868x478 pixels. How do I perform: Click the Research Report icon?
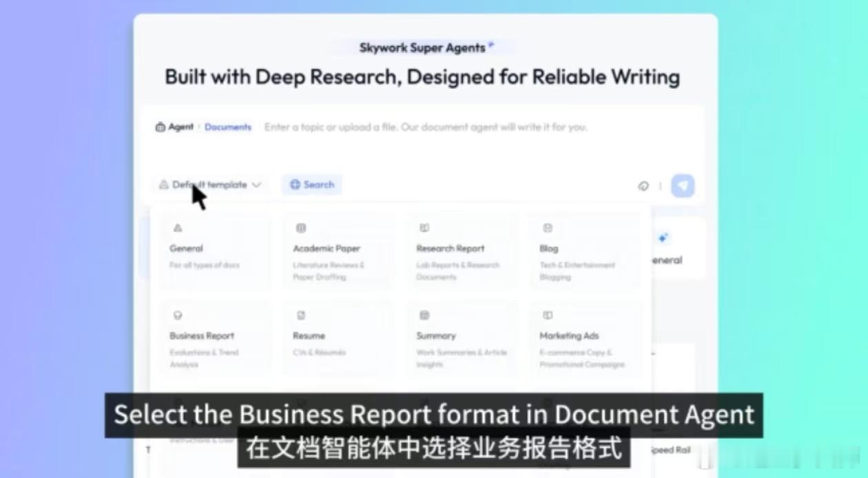(424, 228)
